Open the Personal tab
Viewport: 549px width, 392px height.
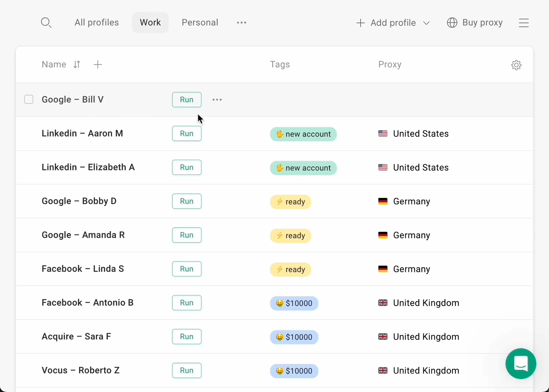200,23
